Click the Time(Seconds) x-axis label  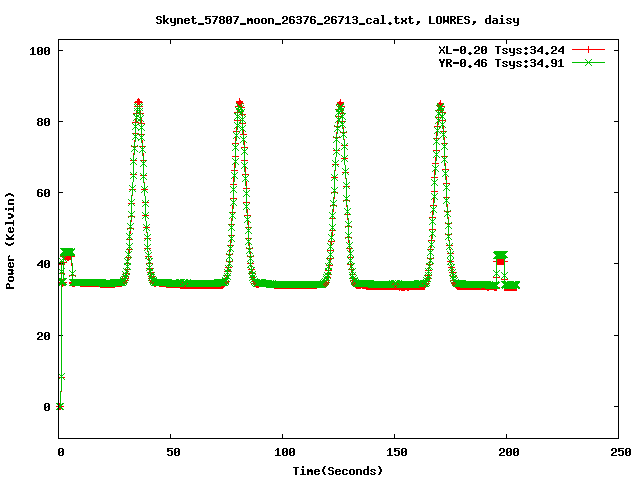[x=338, y=471]
